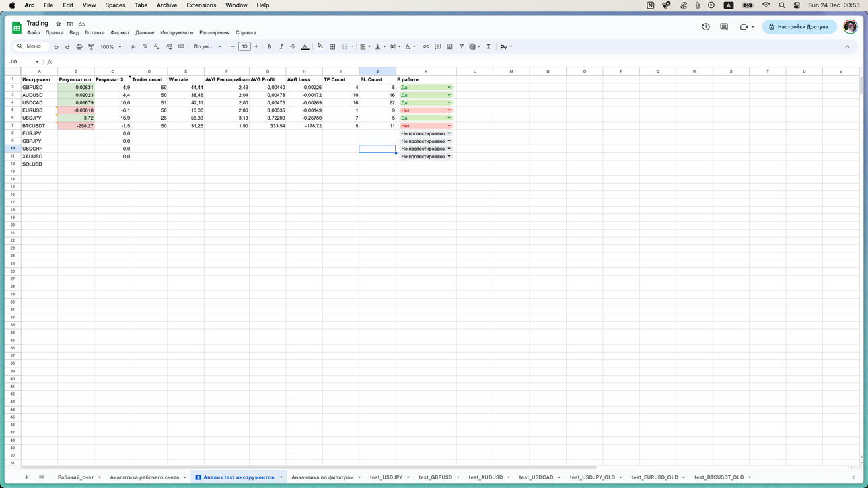Open the zoom 100% dropdown
This screenshot has width=868, height=488.
coord(111,47)
